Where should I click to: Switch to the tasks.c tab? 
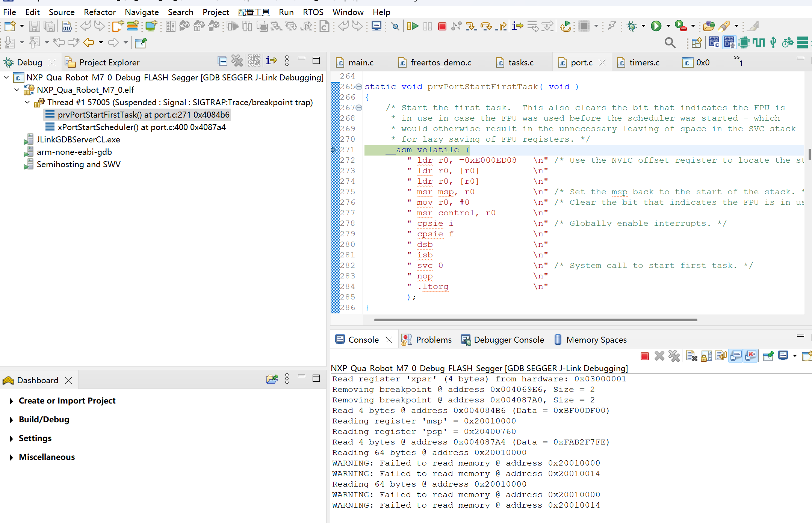(520, 62)
